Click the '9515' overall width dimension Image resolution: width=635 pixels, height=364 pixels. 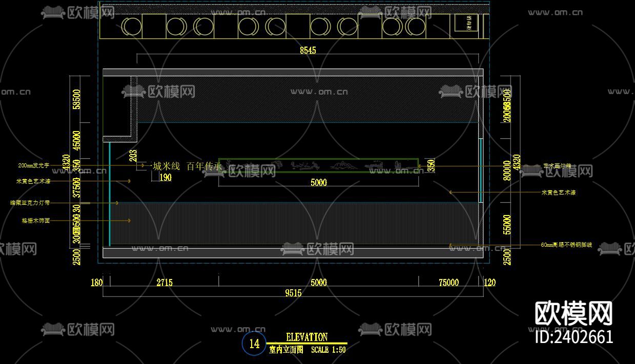tap(293, 293)
